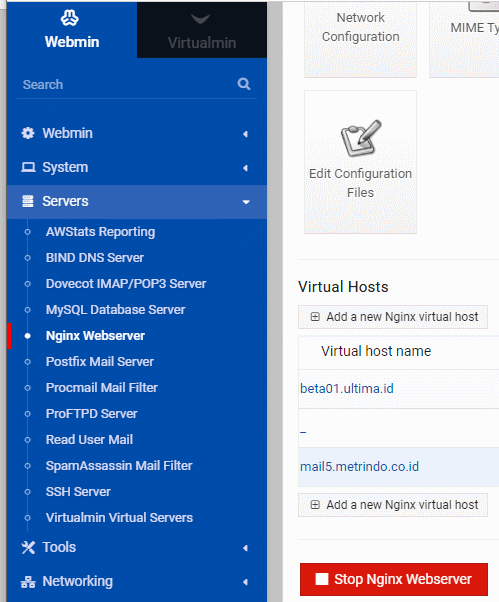Image resolution: width=499 pixels, height=602 pixels.
Task: Collapse the Servers menu category
Action: tap(137, 202)
